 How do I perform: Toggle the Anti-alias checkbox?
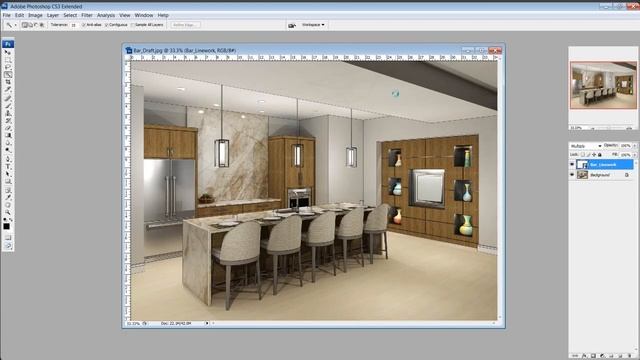point(83,25)
